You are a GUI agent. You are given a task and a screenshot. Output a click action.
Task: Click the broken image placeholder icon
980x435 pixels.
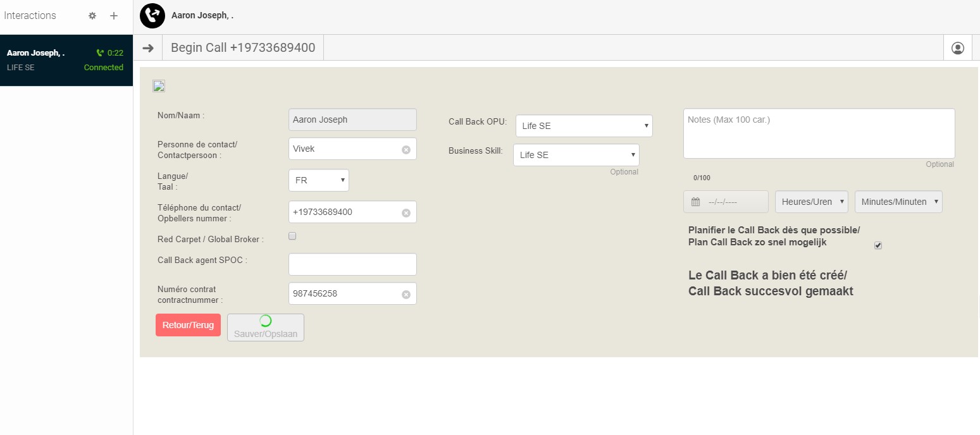point(159,87)
